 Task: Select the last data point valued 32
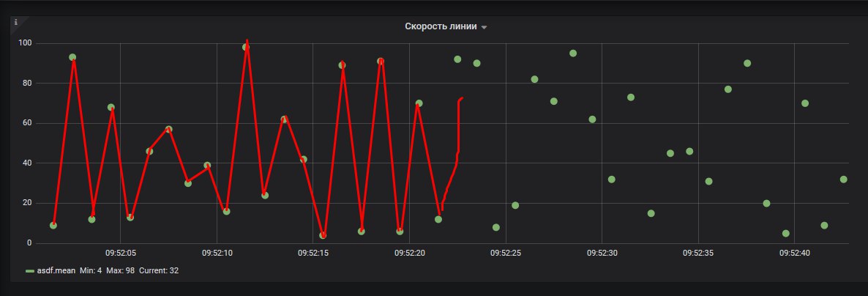[x=844, y=179]
